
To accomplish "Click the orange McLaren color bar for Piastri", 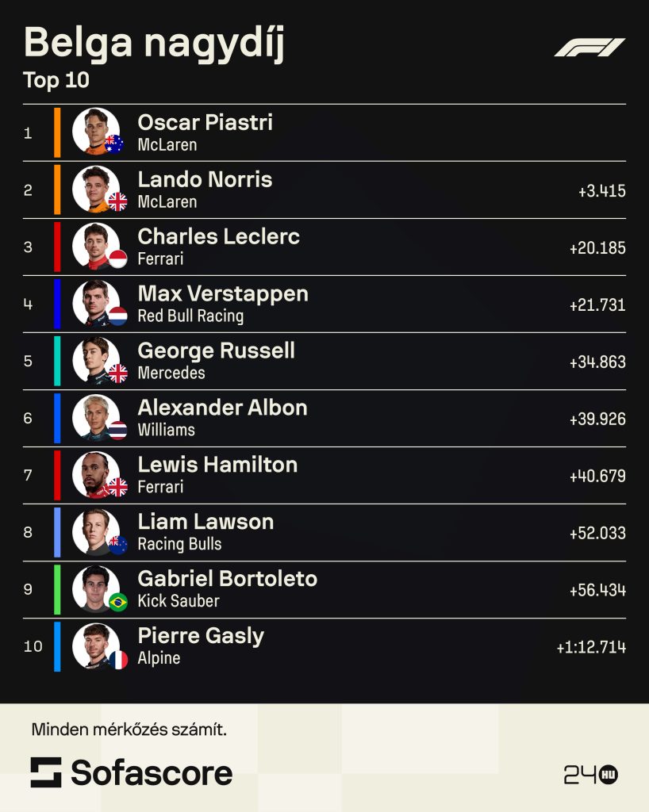I will click(57, 132).
